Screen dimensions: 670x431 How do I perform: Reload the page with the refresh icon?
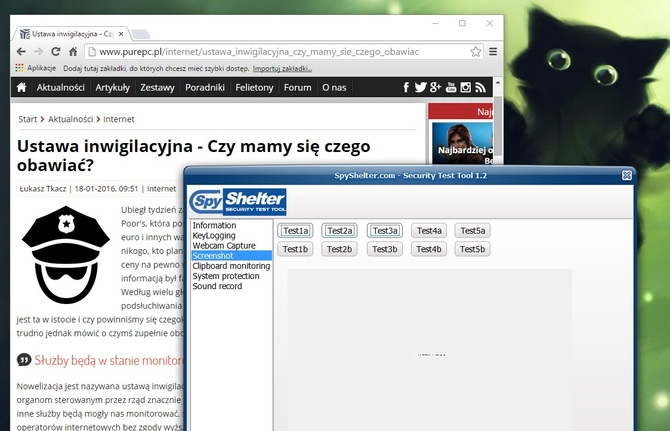point(57,51)
